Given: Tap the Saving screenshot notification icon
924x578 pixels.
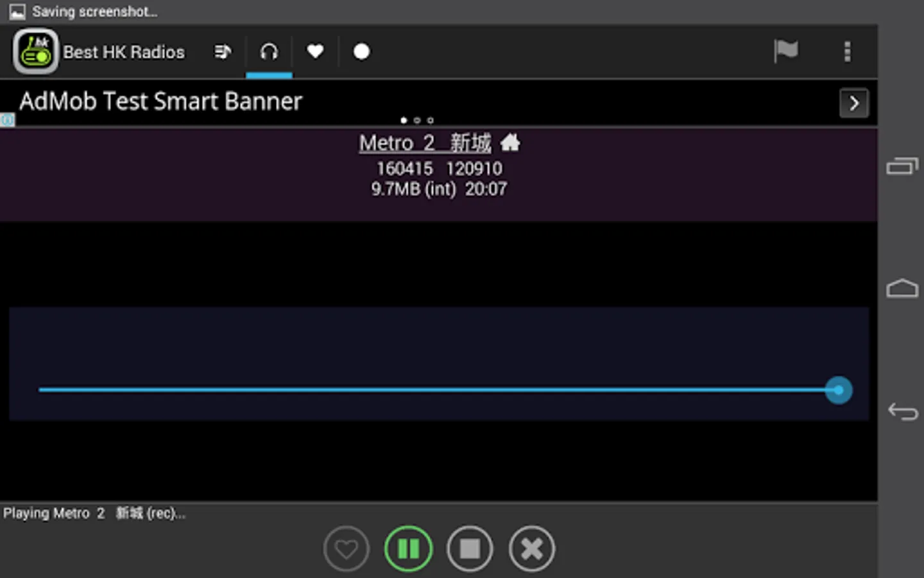Looking at the screenshot, I should [x=17, y=12].
